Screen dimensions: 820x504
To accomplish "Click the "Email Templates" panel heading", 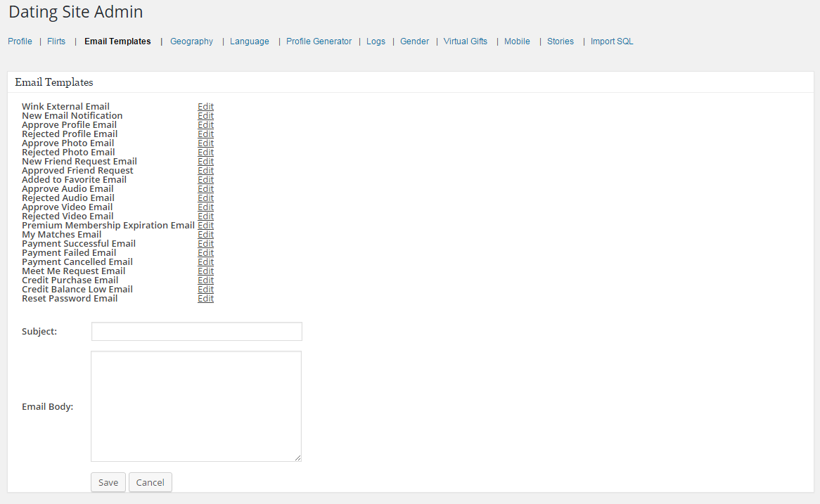I will [54, 82].
